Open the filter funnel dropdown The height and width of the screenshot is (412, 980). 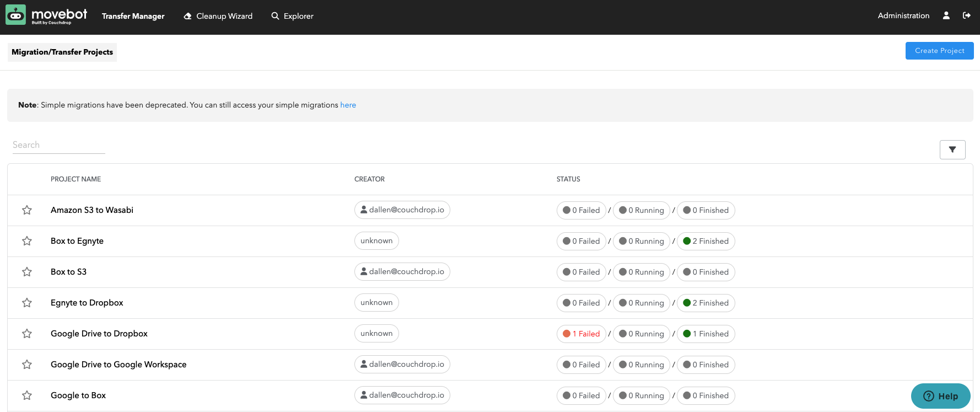pos(952,149)
